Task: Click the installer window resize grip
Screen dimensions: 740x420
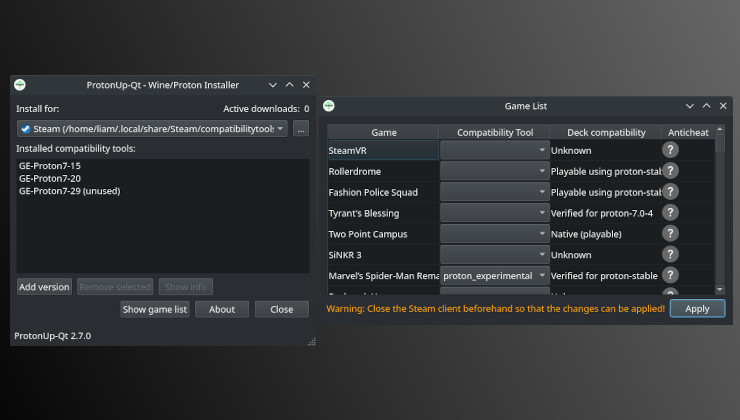Action: 311,342
